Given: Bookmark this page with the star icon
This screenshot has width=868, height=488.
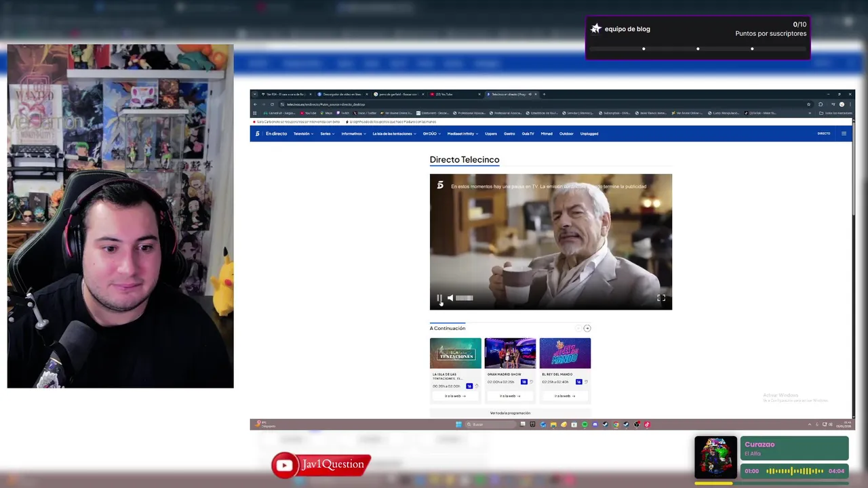Looking at the screenshot, I should click(809, 104).
